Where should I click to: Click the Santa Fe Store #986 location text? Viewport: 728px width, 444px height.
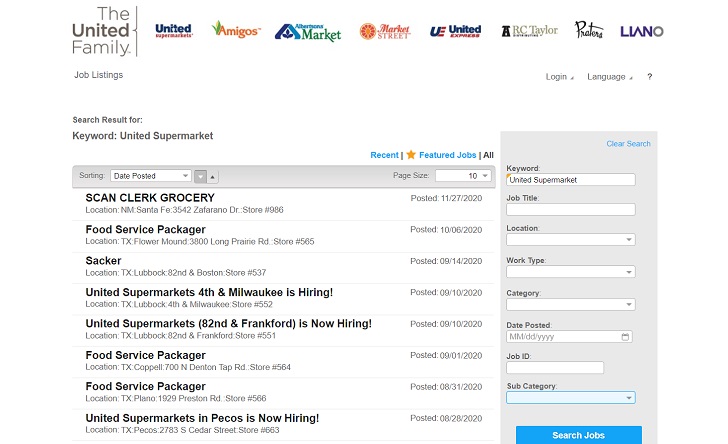(x=184, y=210)
